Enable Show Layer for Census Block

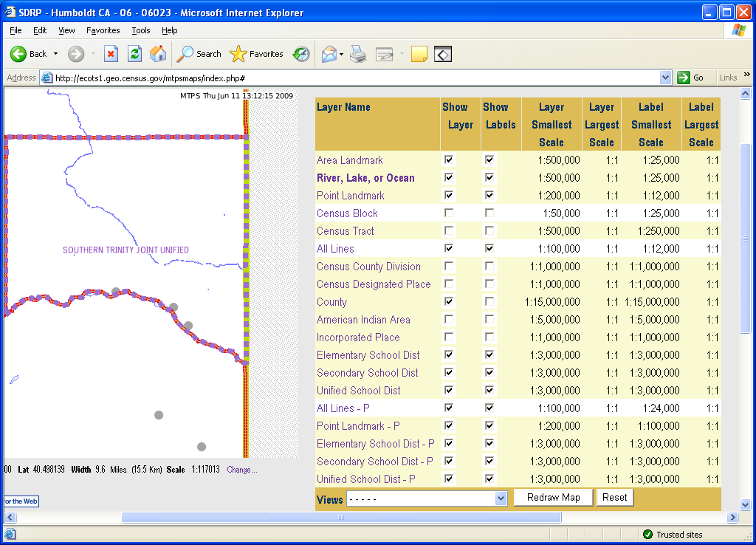click(449, 213)
